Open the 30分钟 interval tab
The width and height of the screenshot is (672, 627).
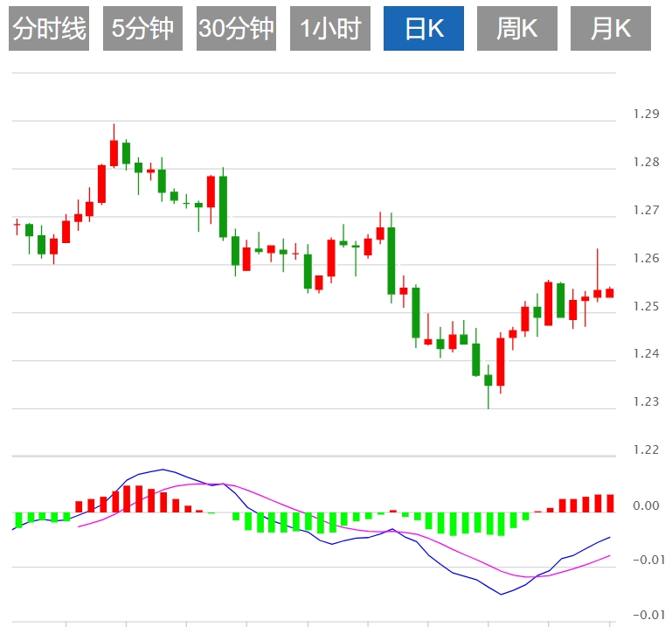tap(236, 29)
